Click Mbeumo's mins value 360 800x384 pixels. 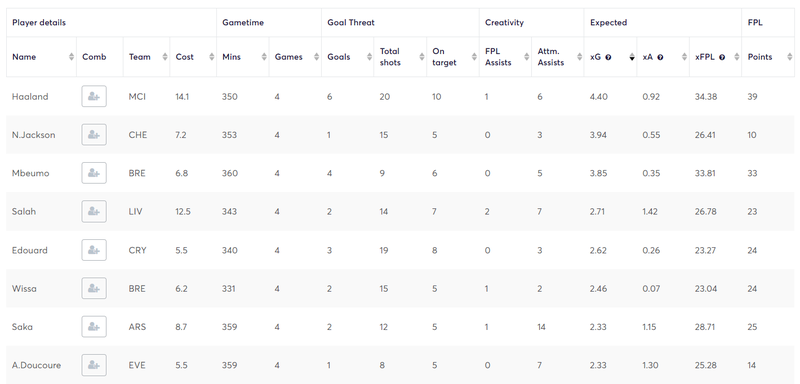tap(230, 173)
